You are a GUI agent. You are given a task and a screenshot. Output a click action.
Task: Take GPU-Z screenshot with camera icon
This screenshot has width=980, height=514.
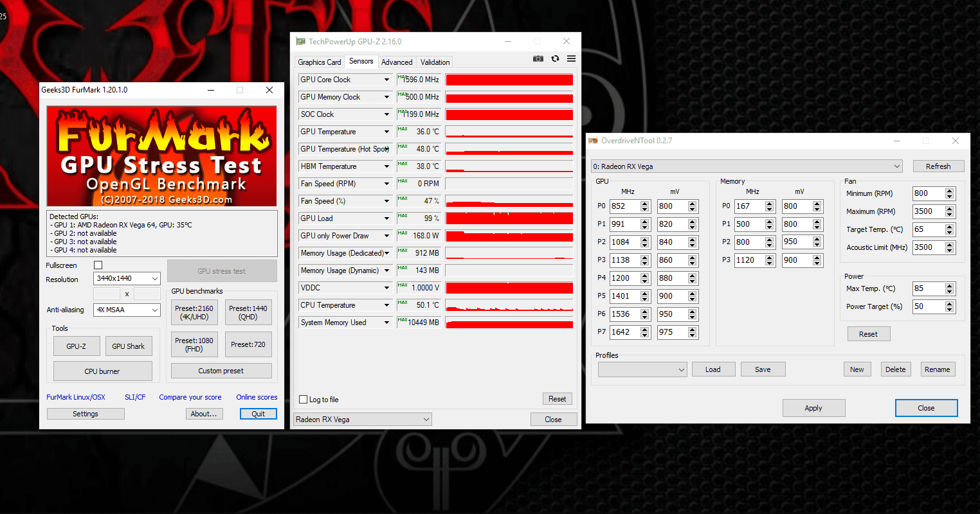tap(538, 58)
